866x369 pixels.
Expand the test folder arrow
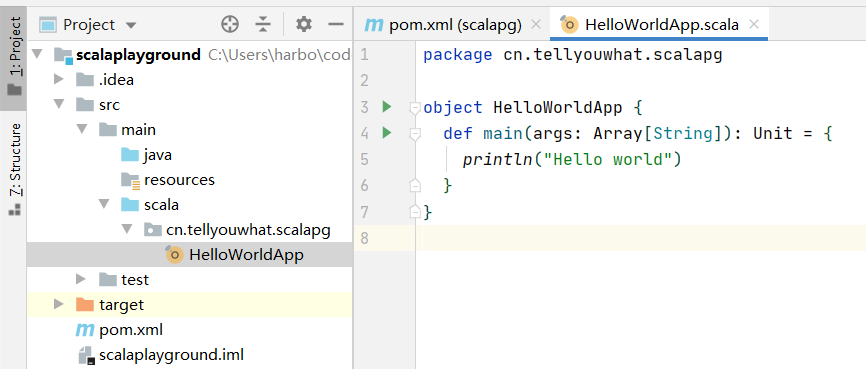(82, 279)
